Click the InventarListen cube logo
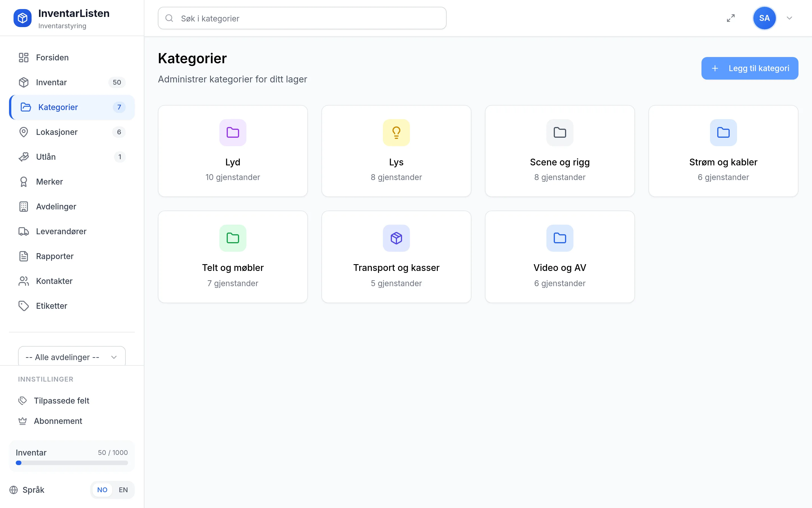 [x=23, y=18]
